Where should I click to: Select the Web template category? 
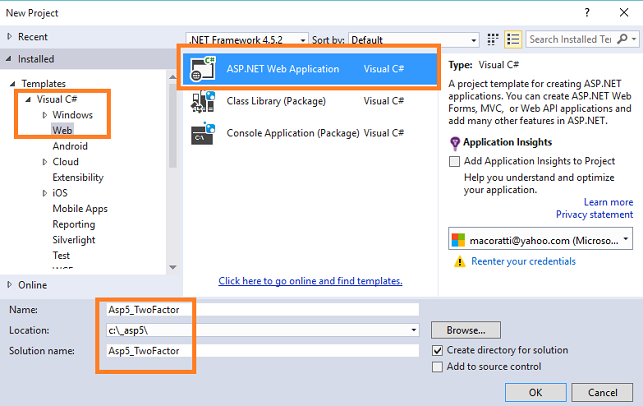coord(62,130)
